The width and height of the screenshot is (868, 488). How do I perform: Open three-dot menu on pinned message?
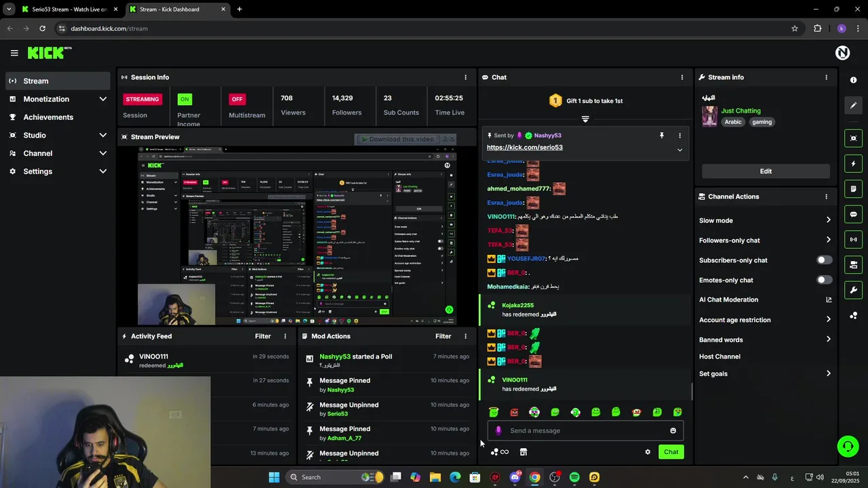tap(679, 136)
